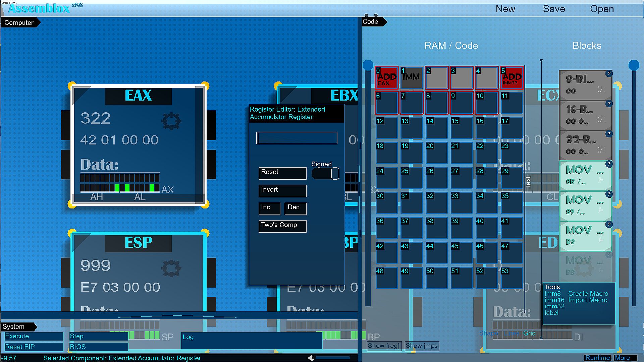Click the ESP register gear icon
The width and height of the screenshot is (644, 362).
(x=171, y=268)
